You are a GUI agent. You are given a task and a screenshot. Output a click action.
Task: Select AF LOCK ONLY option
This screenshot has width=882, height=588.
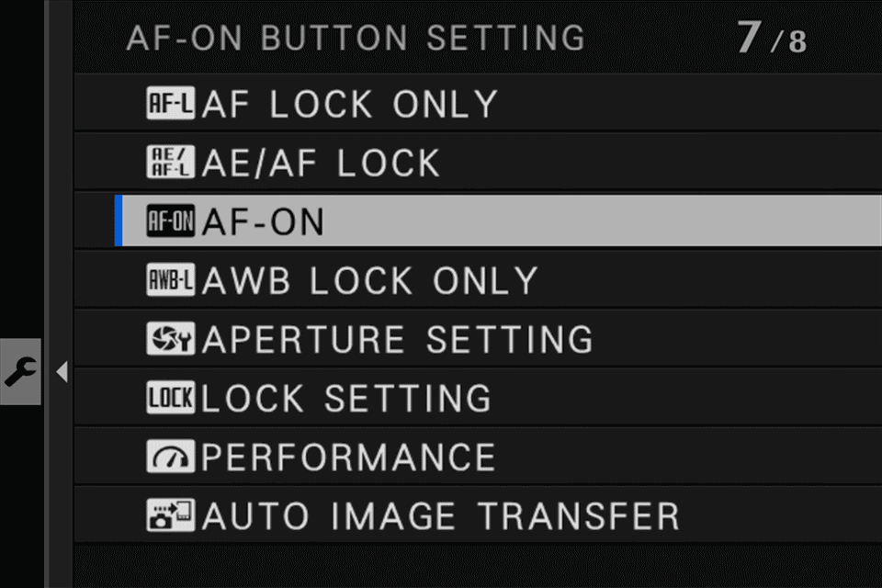(349, 105)
